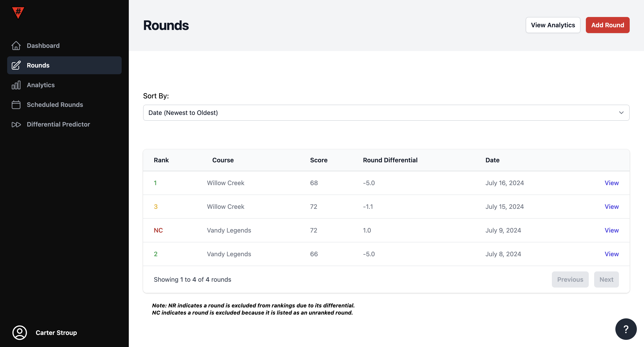Click the Scheduled Rounds calendar icon
The image size is (644, 347).
16,104
